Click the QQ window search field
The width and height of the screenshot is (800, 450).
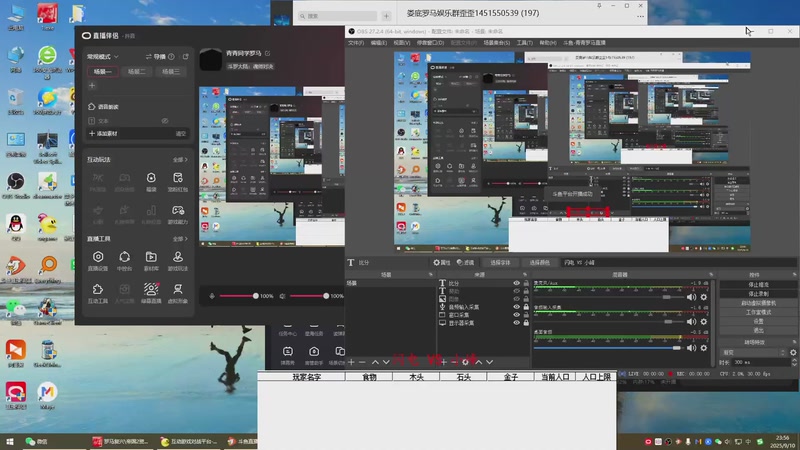click(338, 16)
